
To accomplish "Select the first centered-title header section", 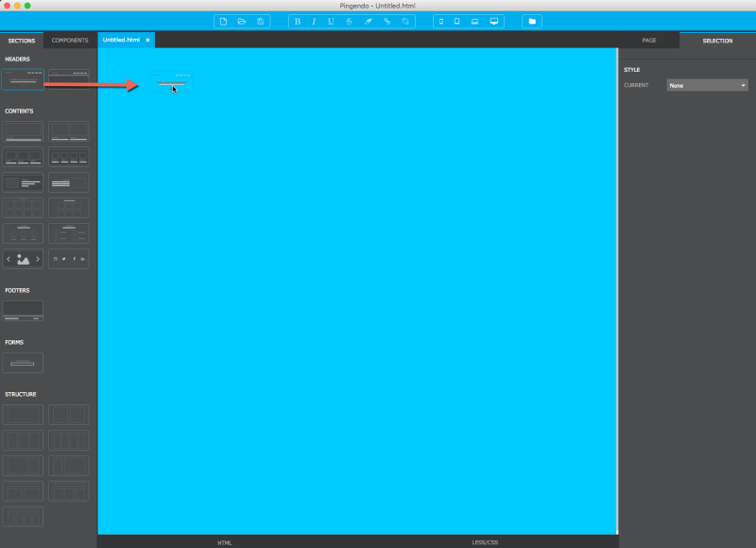I will click(23, 79).
